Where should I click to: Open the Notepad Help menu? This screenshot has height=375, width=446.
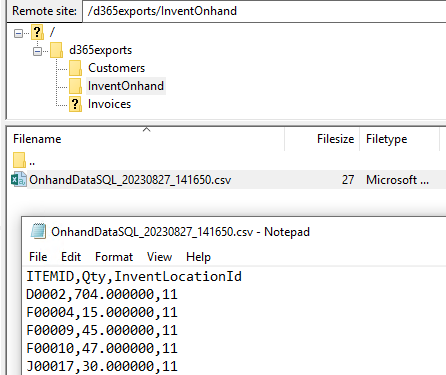click(x=198, y=257)
